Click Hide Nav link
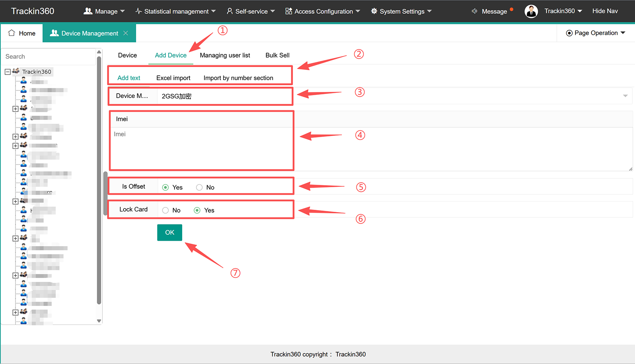The height and width of the screenshot is (364, 635). pyautogui.click(x=605, y=11)
